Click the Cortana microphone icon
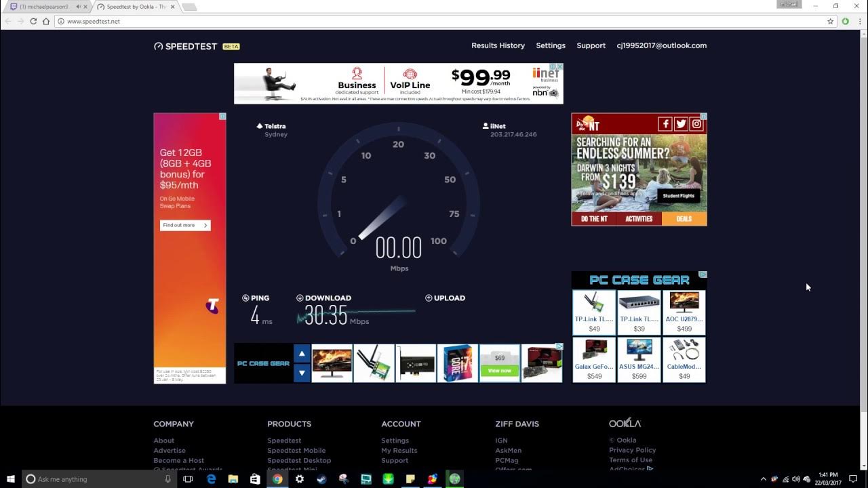Viewport: 868px width, 488px height. (x=168, y=479)
